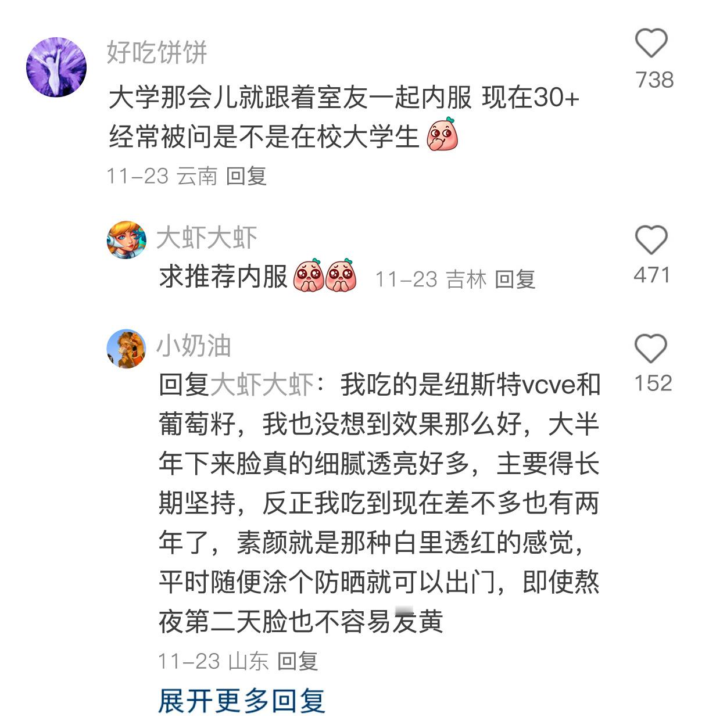Viewport: 709px width, 728px height.
Task: Reply to 大虾大虾's comment from 吉林
Action: coord(515,279)
